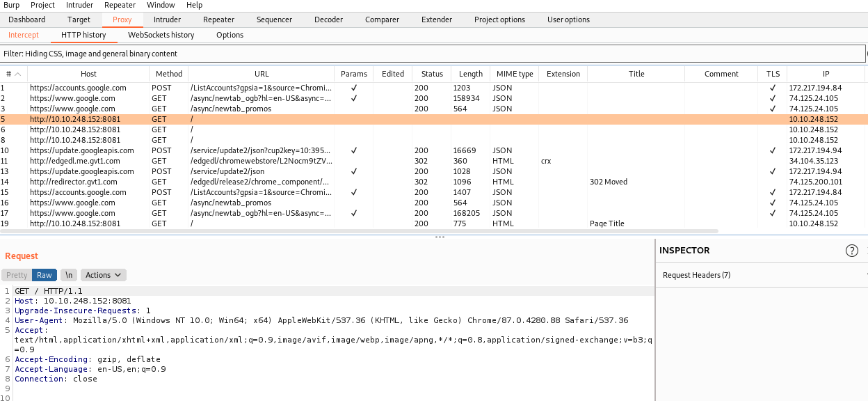This screenshot has height=401, width=868.
Task: Click the Extension column header
Action: [563, 74]
